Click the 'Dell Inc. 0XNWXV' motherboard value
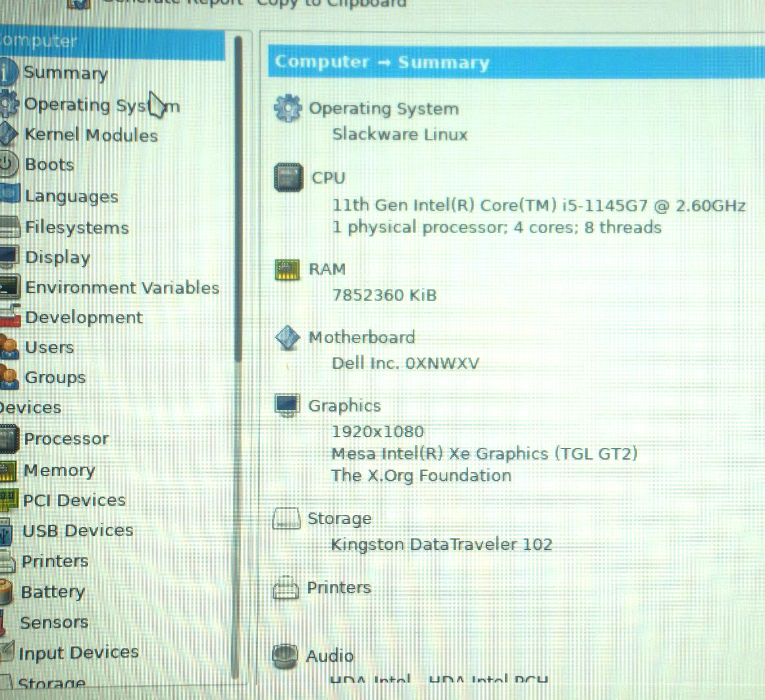 point(406,363)
